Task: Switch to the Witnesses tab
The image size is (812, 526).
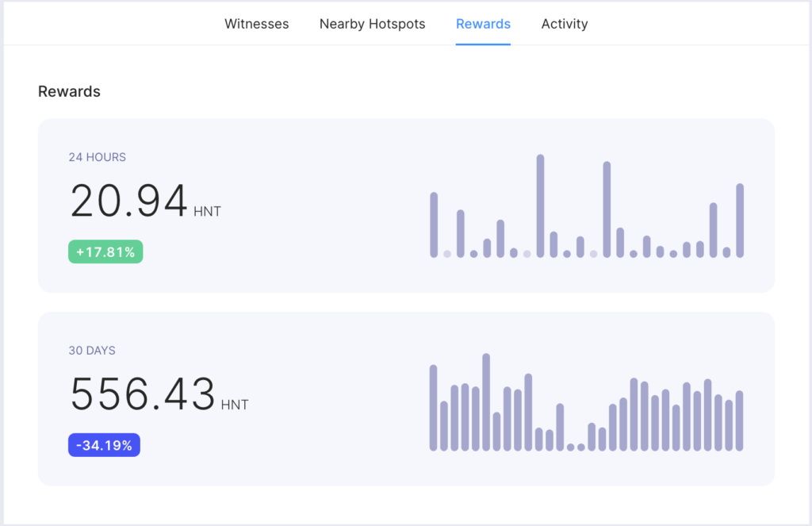Action: [x=256, y=24]
